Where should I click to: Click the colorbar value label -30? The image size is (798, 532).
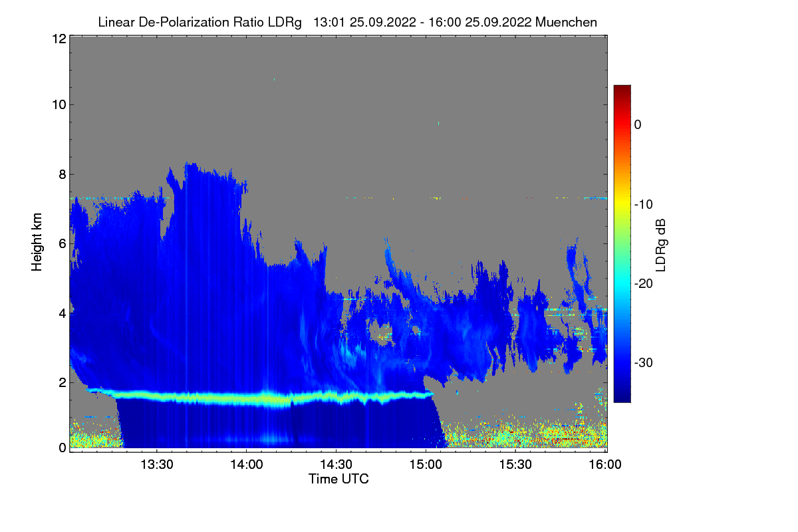[644, 363]
